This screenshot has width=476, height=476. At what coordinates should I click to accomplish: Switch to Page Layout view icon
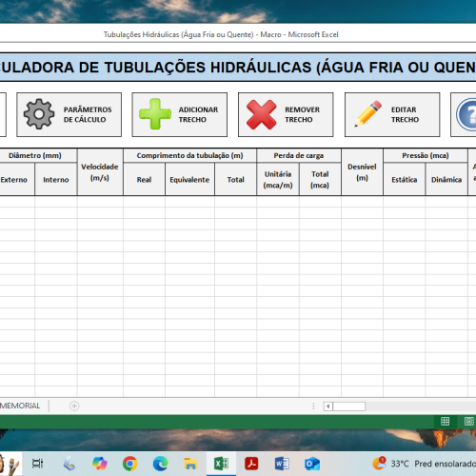point(468,421)
